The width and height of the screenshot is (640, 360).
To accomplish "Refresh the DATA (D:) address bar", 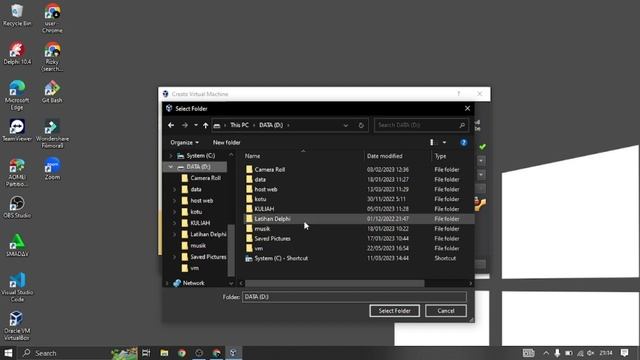I will pyautogui.click(x=361, y=125).
